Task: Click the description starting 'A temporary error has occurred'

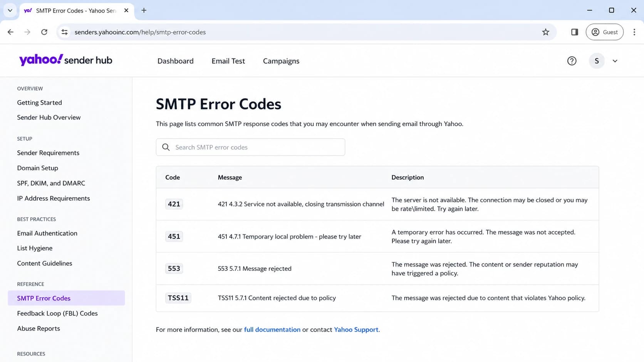Action: (x=483, y=237)
